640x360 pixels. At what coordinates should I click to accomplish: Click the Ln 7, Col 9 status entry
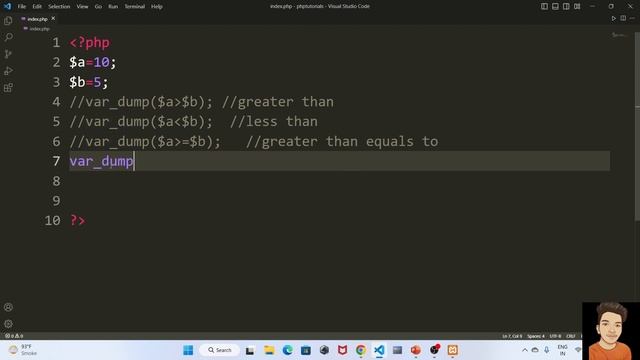pos(512,336)
